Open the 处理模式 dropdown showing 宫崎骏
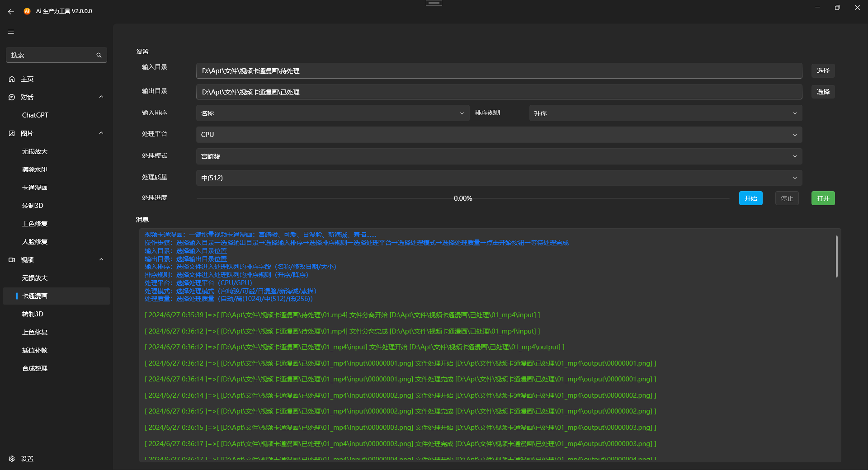868x470 pixels. pyautogui.click(x=499, y=156)
